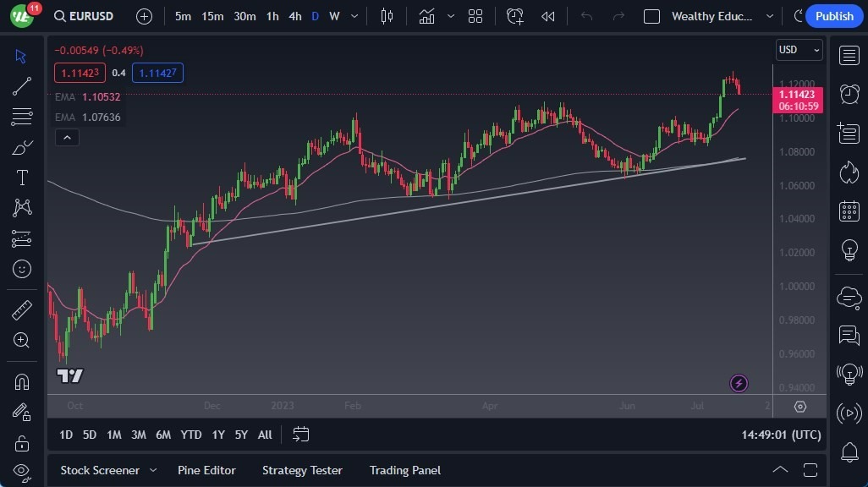
Task: Open the Indicators menu in the top toolbar
Action: (x=427, y=16)
